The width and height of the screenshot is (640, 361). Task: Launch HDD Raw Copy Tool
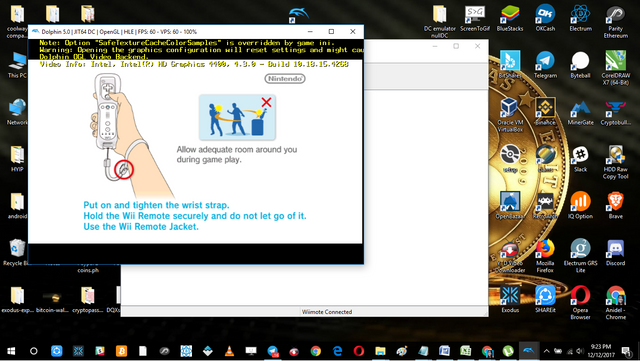pyautogui.click(x=616, y=162)
